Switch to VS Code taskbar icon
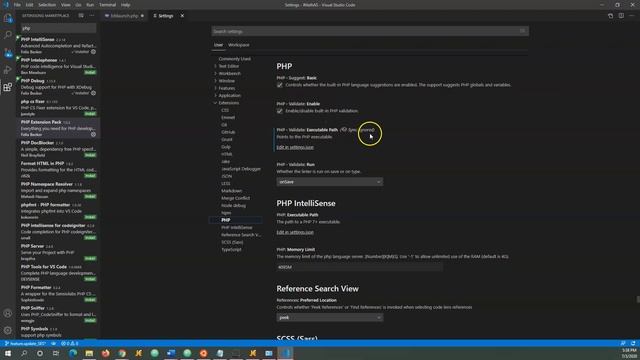Screen dimensions: 640x360 pos(285,353)
